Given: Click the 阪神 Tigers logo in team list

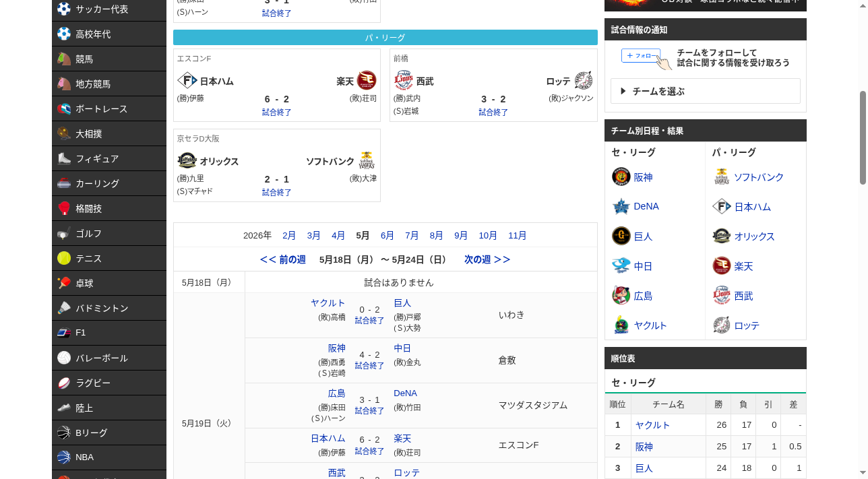Looking at the screenshot, I should [621, 177].
